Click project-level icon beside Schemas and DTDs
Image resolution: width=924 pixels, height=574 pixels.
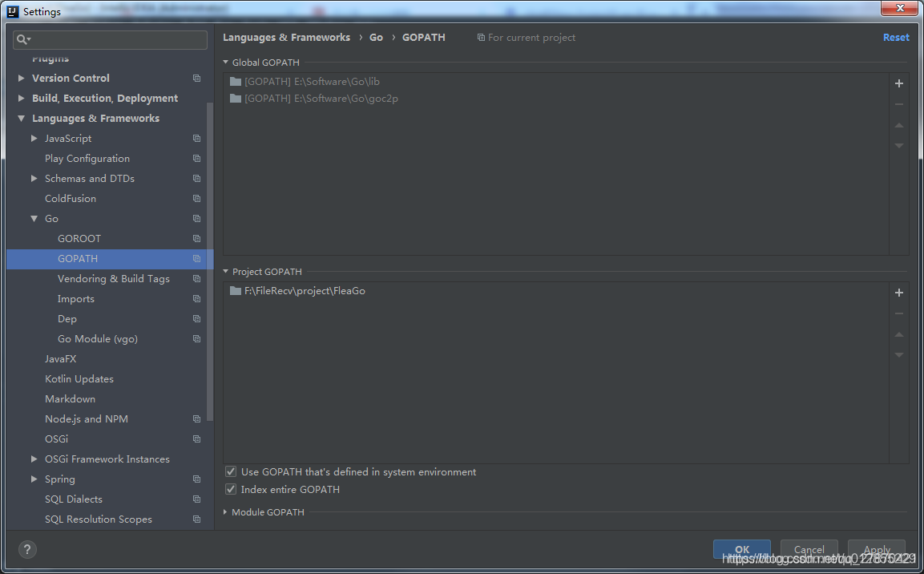pyautogui.click(x=197, y=179)
